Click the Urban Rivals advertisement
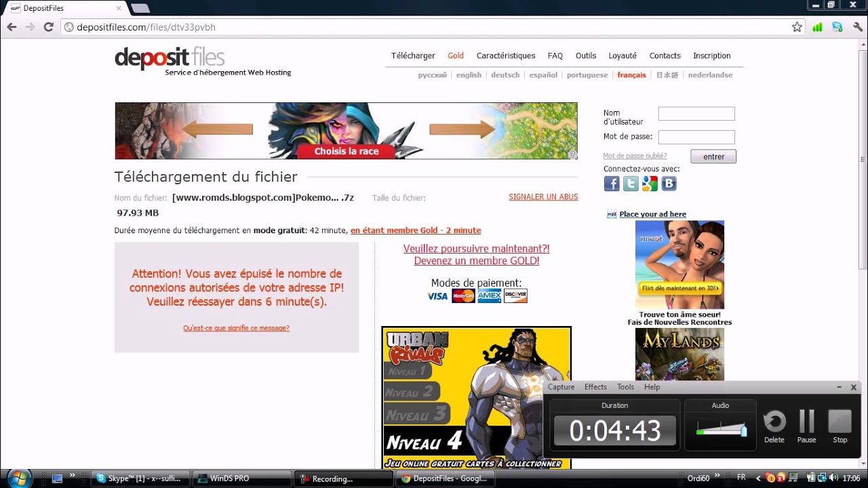The image size is (868, 488). point(476,398)
